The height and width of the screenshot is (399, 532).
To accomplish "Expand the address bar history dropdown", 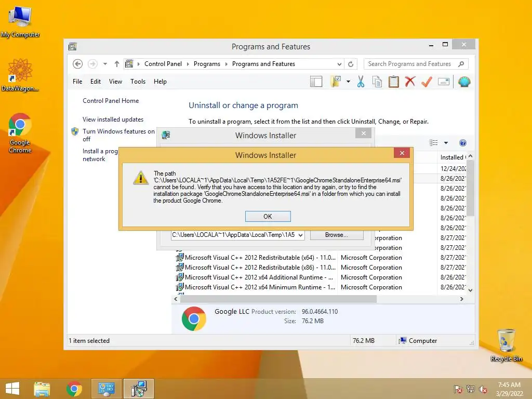I will [x=339, y=64].
